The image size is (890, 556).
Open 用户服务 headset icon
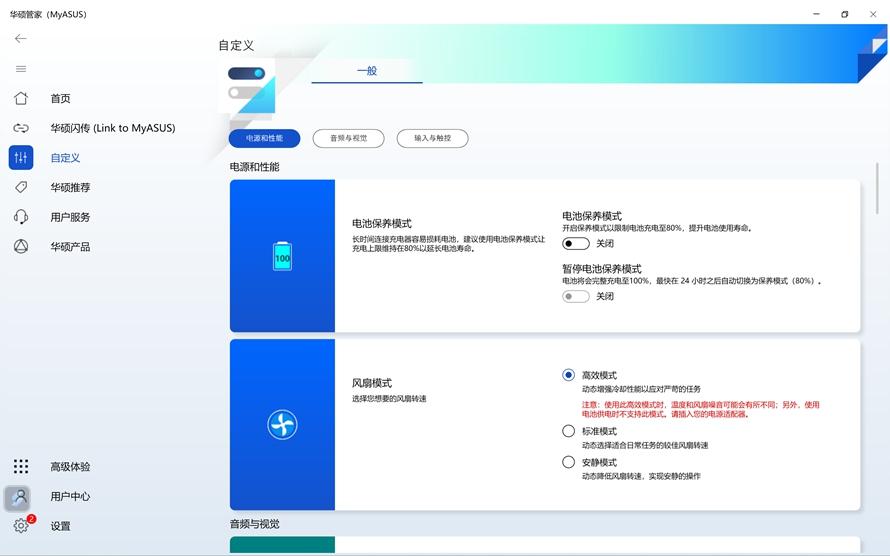pos(20,217)
